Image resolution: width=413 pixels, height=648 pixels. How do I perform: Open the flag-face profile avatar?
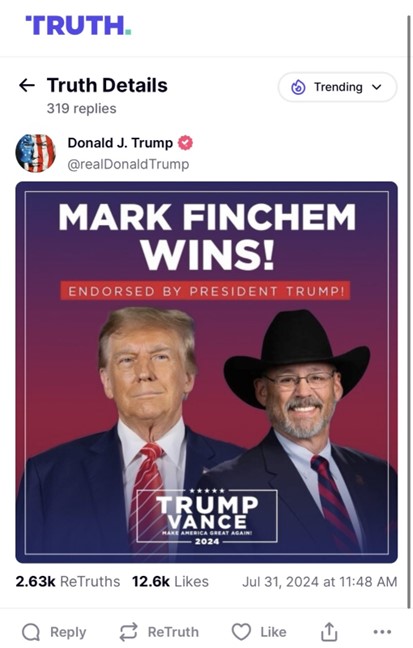pos(36,153)
